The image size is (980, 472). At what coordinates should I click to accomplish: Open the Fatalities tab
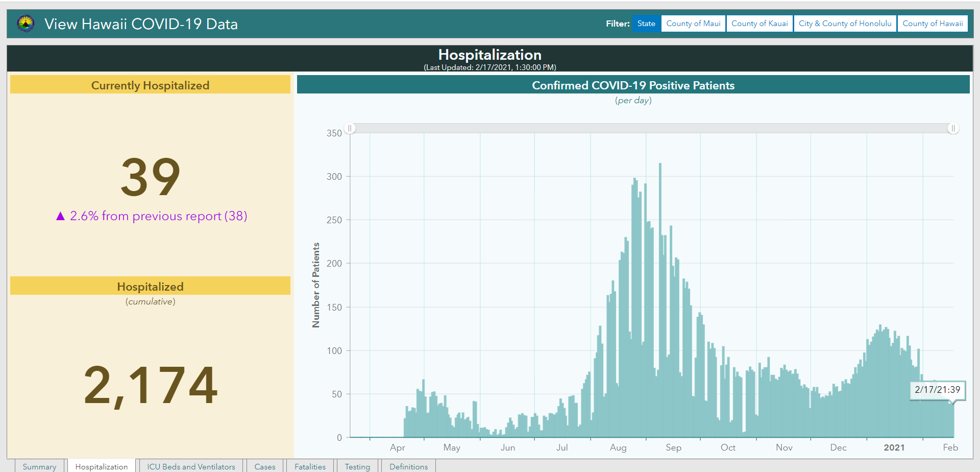[x=310, y=466]
